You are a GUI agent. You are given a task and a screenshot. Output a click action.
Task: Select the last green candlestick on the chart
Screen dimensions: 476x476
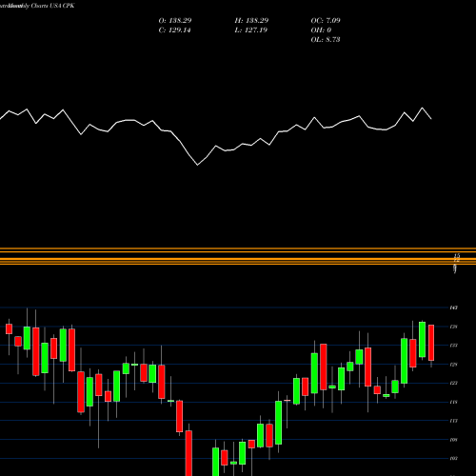(422, 340)
